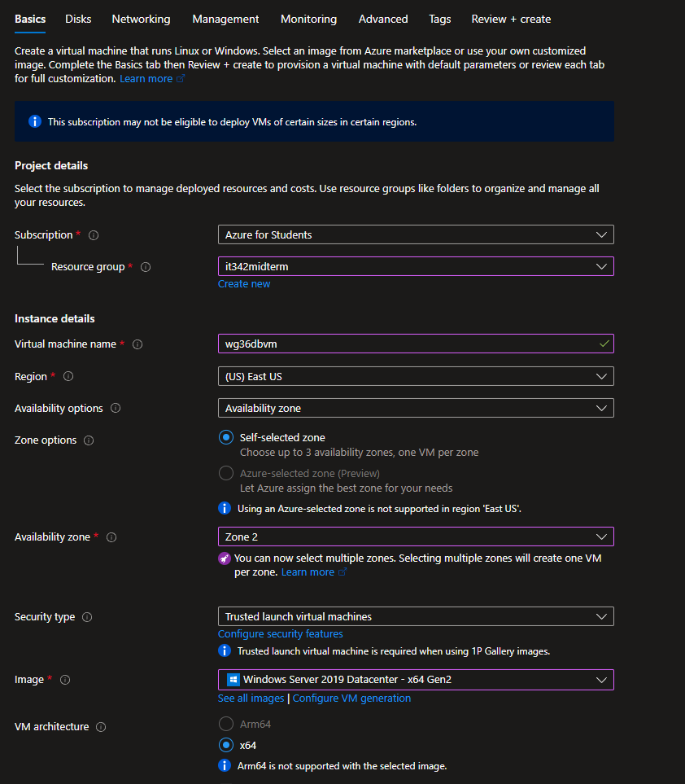Click info icon beside VM architecture

[x=101, y=727]
